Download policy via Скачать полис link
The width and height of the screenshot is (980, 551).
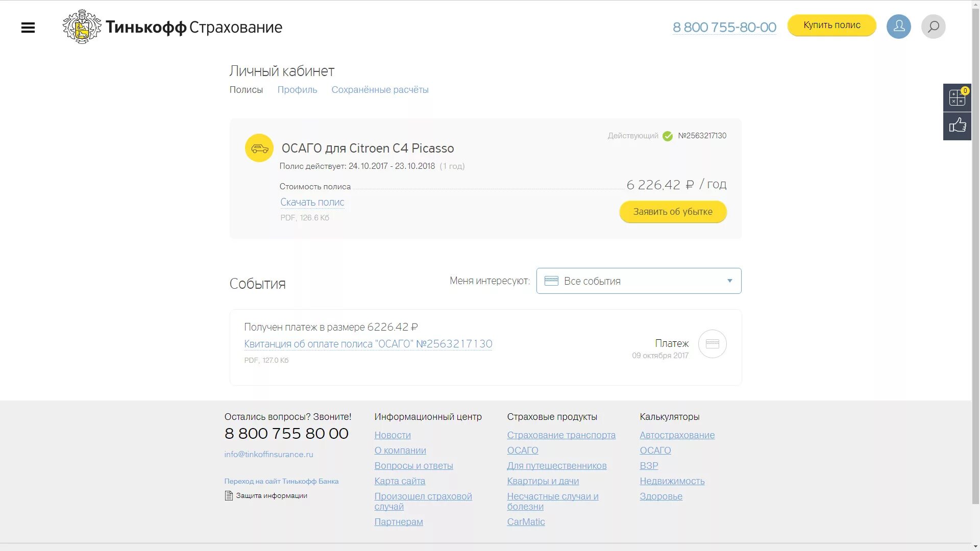(x=312, y=203)
